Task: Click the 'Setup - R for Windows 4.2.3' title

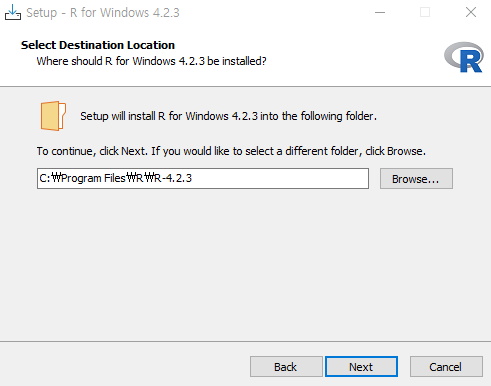Action: [103, 13]
